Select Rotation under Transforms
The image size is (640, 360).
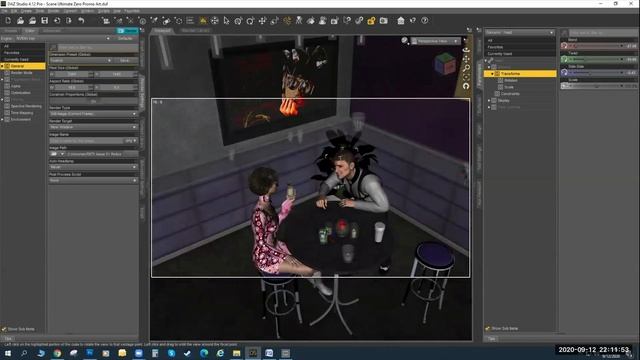(511, 80)
